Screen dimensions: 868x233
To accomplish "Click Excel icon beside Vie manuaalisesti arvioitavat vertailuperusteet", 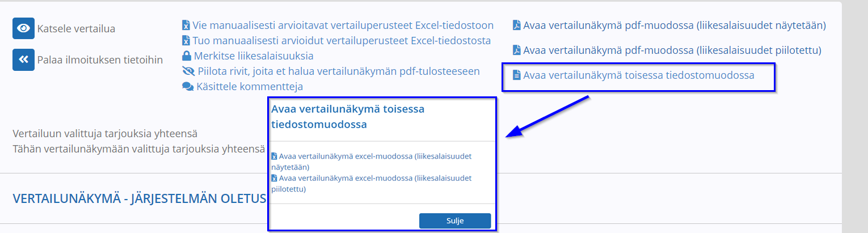I will coord(186,26).
